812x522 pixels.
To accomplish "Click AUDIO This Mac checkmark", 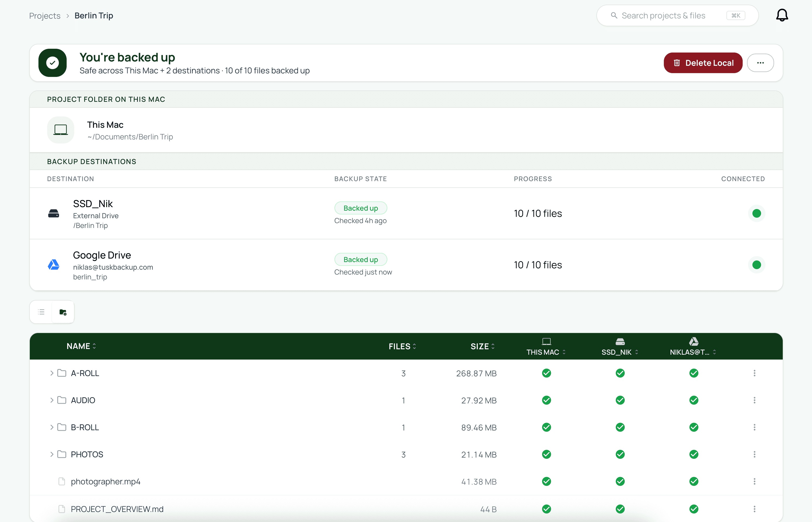I will [x=546, y=400].
